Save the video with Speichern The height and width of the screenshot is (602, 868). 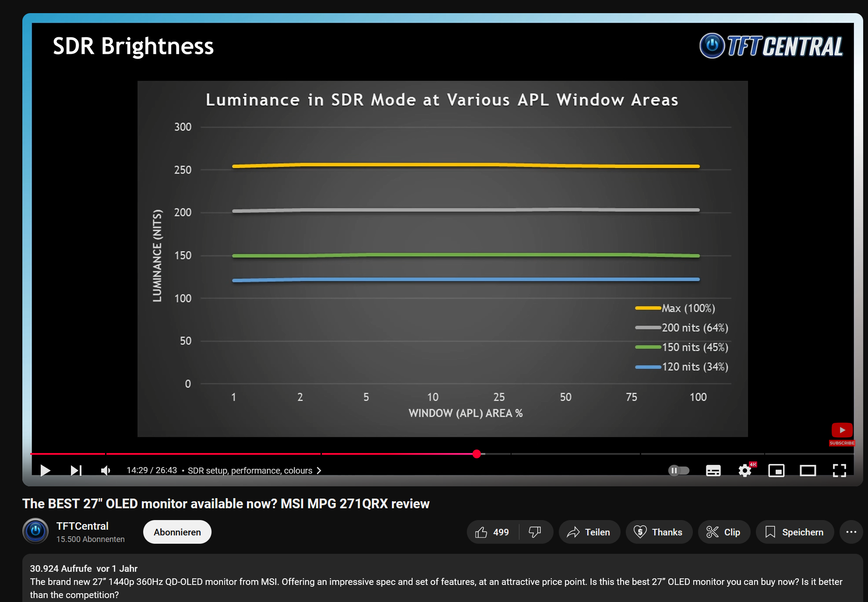(794, 532)
